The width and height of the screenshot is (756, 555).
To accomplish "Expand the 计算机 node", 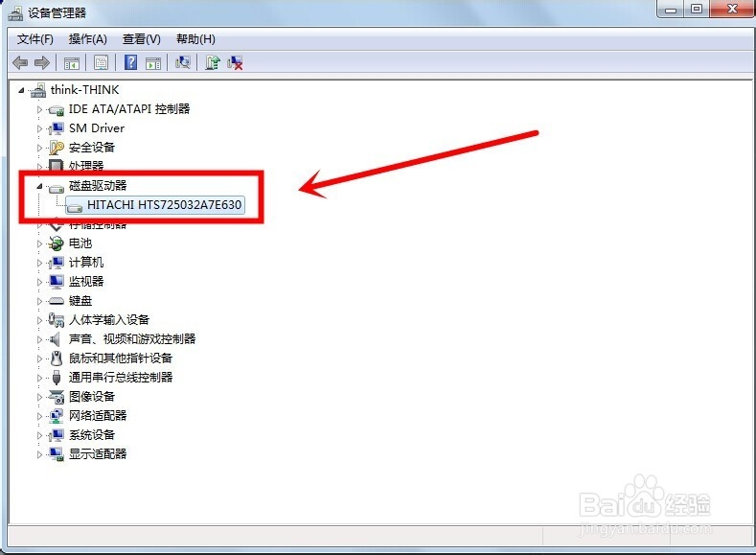I will pyautogui.click(x=39, y=263).
